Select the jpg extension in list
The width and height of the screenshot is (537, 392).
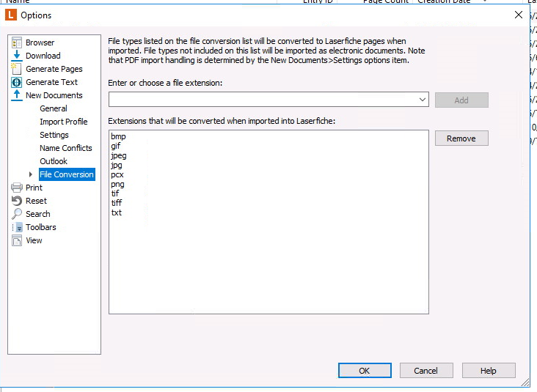click(x=117, y=165)
